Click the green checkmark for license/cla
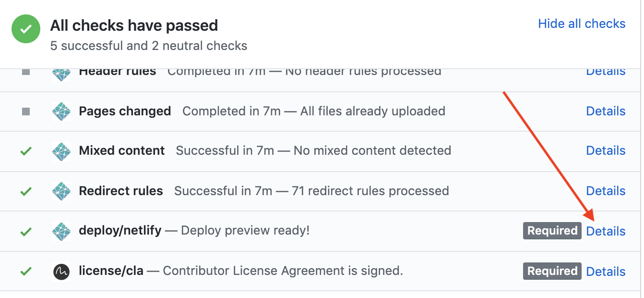644x298 pixels. pos(26,272)
